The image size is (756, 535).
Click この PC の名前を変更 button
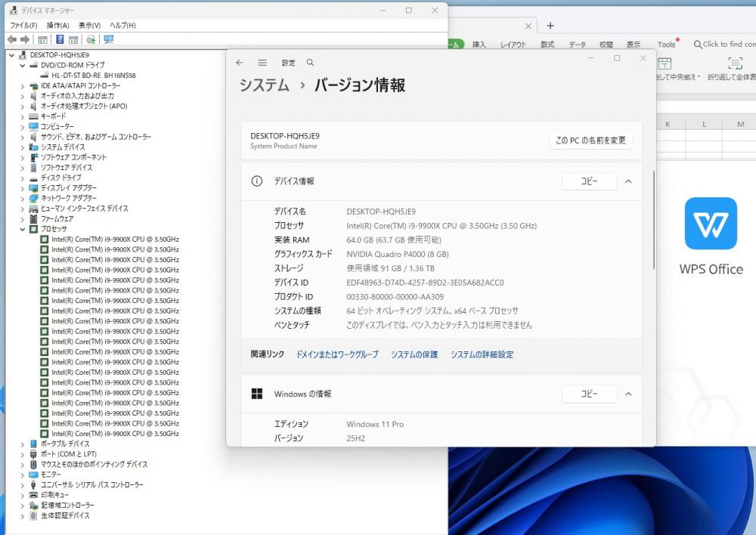pyautogui.click(x=590, y=141)
